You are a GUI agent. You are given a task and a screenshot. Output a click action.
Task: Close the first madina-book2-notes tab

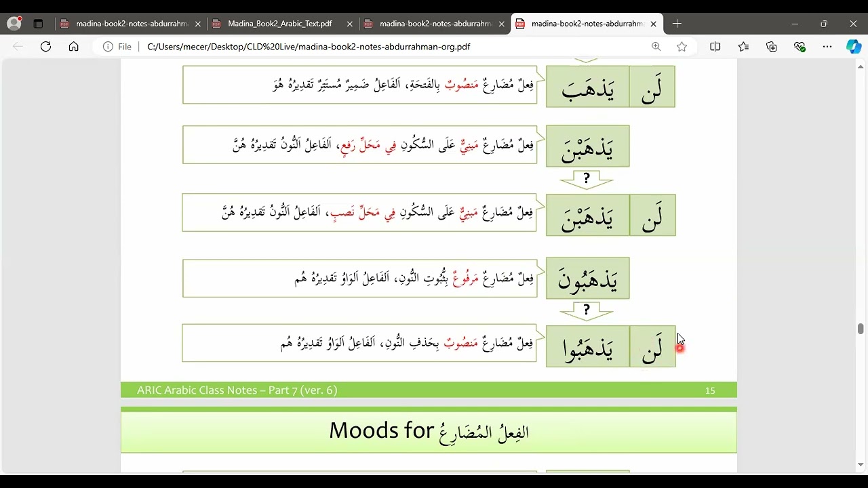198,24
